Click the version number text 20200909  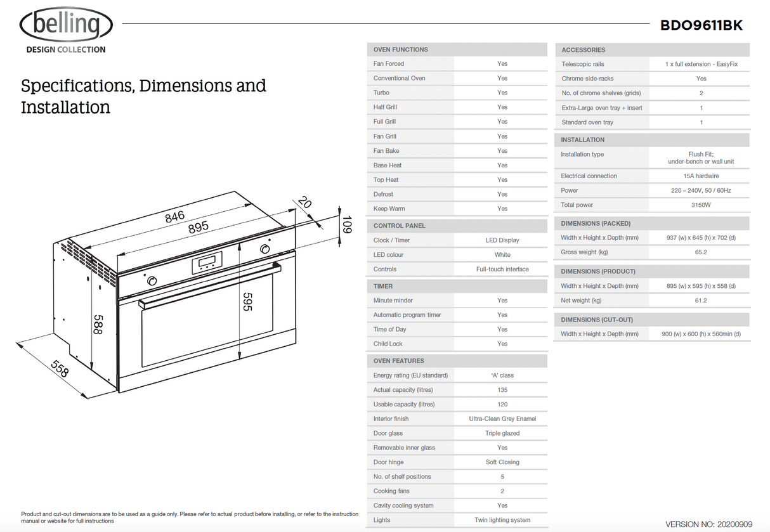(734, 524)
